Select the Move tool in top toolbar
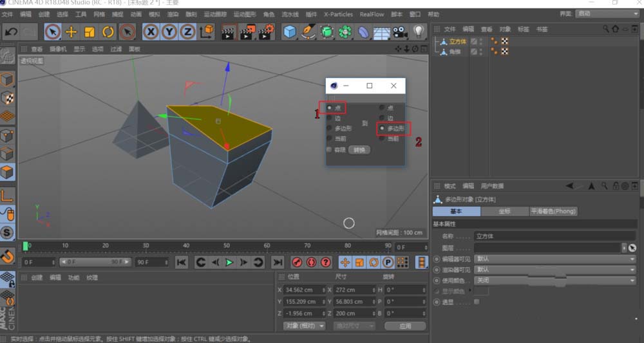Image resolution: width=644 pixels, height=343 pixels. [71, 32]
